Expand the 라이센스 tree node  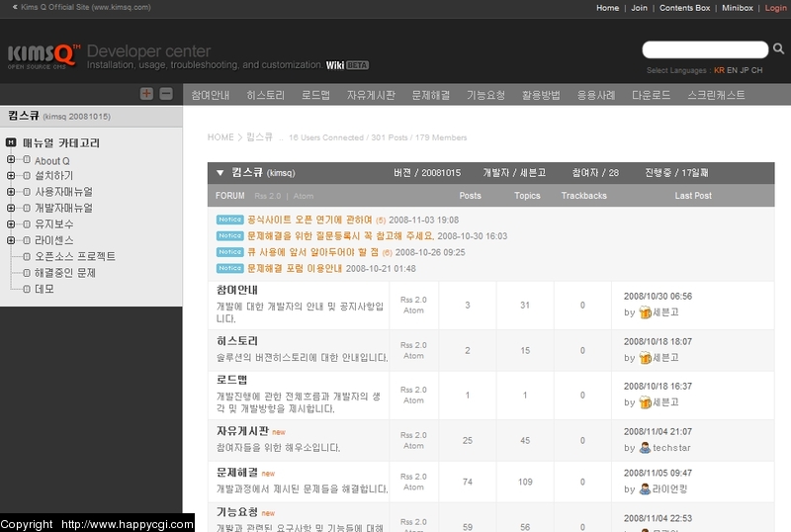[x=11, y=240]
